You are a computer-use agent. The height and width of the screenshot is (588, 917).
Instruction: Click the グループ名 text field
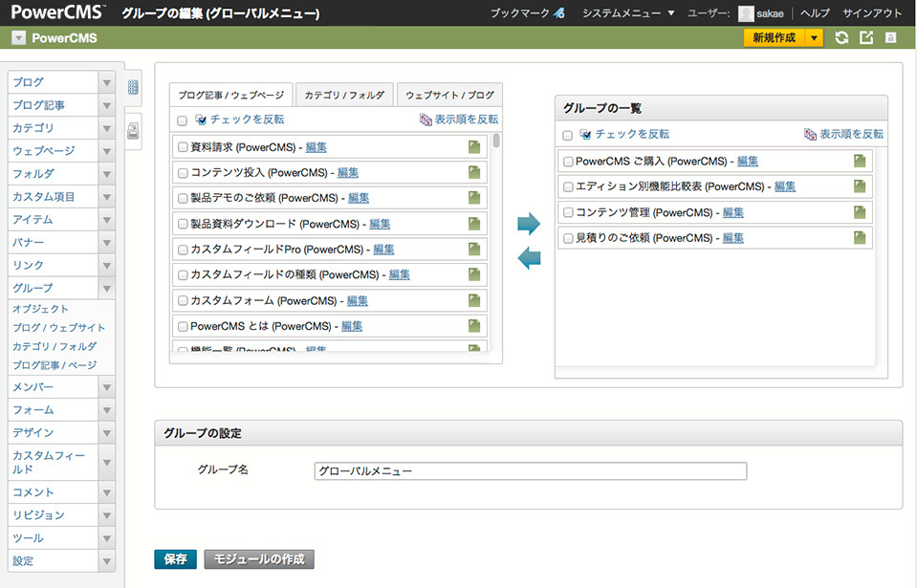(x=531, y=471)
